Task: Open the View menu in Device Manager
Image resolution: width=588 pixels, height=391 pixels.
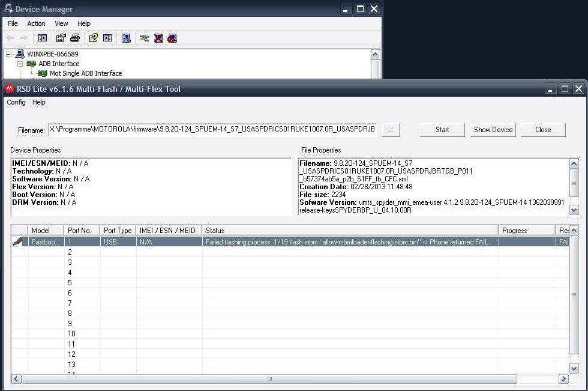Action: [x=61, y=23]
